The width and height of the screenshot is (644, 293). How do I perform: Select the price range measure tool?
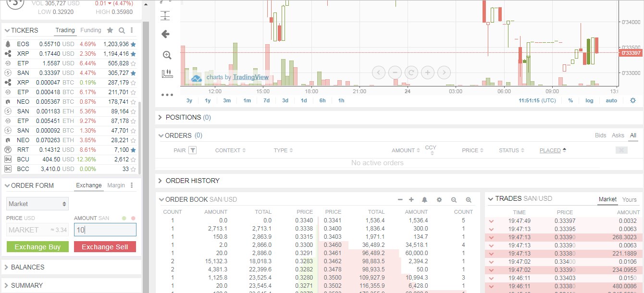tap(165, 15)
